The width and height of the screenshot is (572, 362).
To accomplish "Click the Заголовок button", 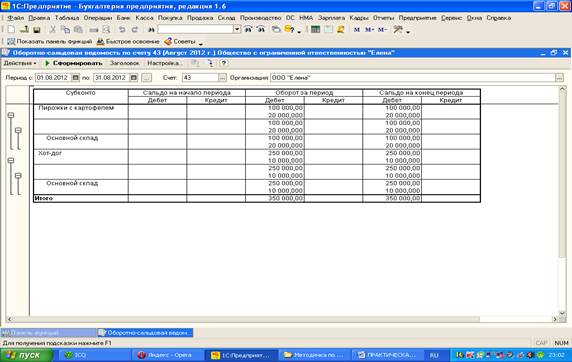I will (x=124, y=63).
